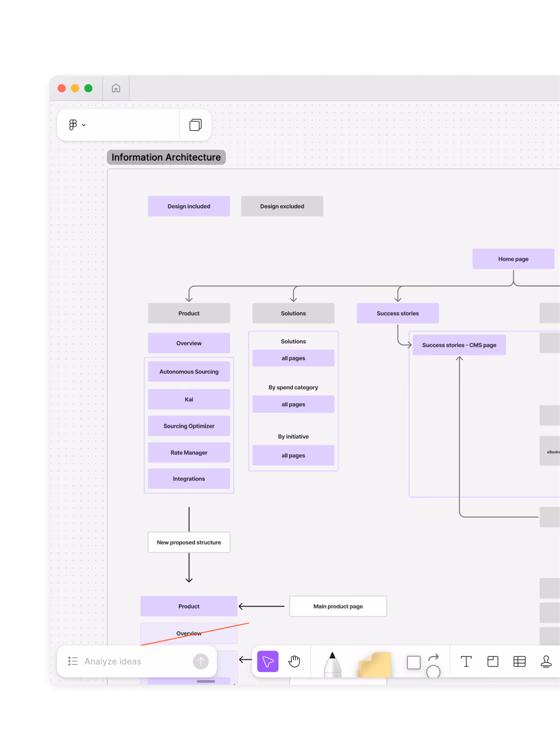The width and height of the screenshot is (560, 747).
Task: Select the Stamp tool
Action: pos(546,661)
